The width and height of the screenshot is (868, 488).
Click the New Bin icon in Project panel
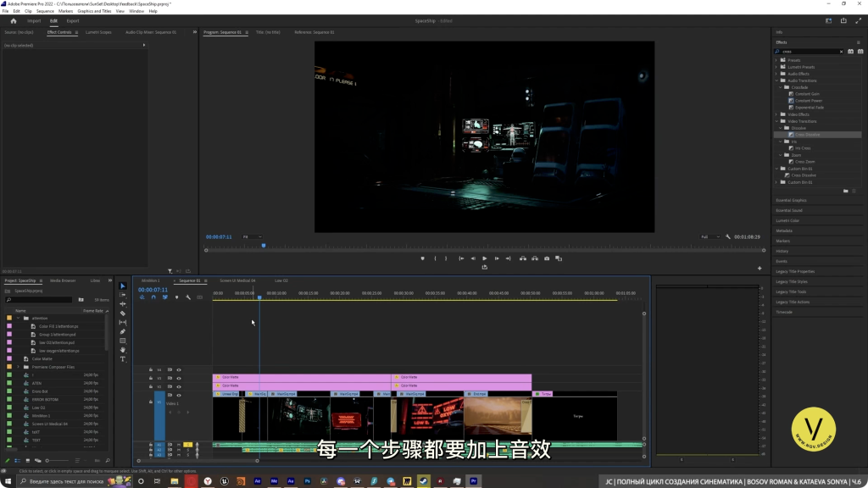(x=81, y=300)
